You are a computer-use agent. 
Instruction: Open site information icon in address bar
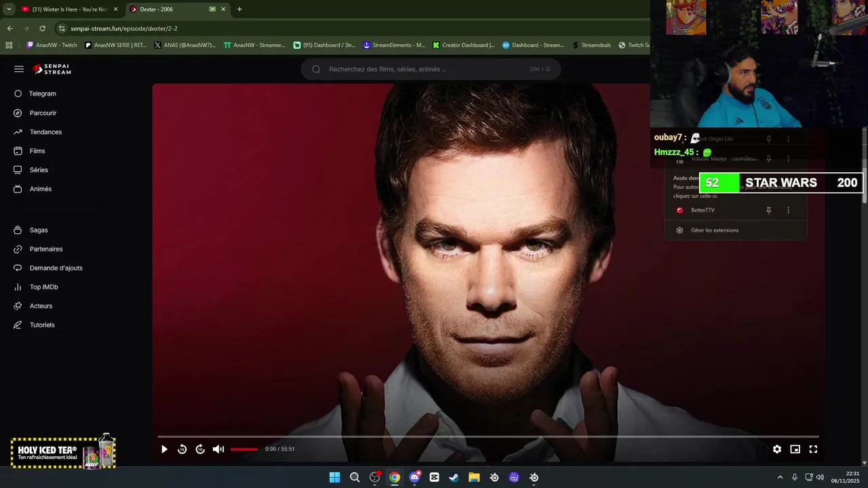click(x=62, y=28)
